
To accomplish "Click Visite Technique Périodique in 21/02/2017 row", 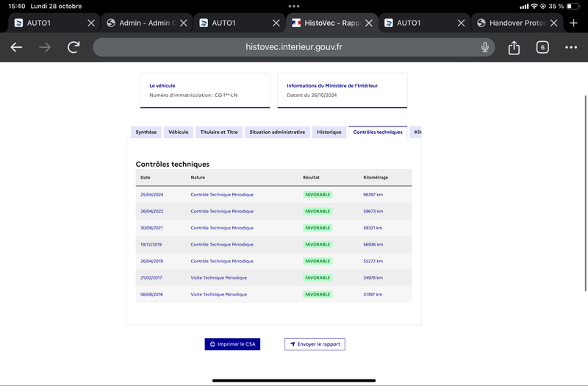I will [x=218, y=278].
